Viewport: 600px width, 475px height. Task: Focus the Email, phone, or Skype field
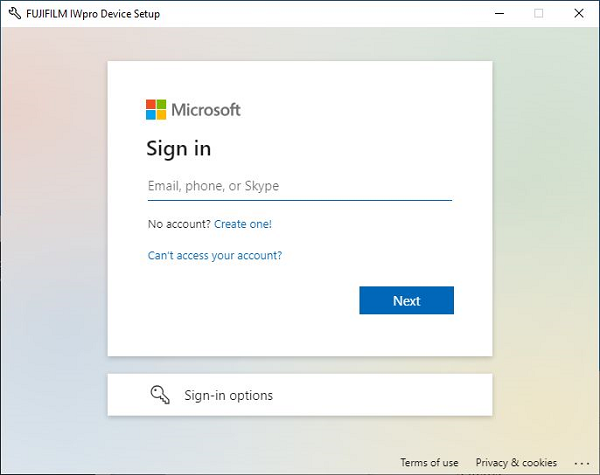pos(299,186)
